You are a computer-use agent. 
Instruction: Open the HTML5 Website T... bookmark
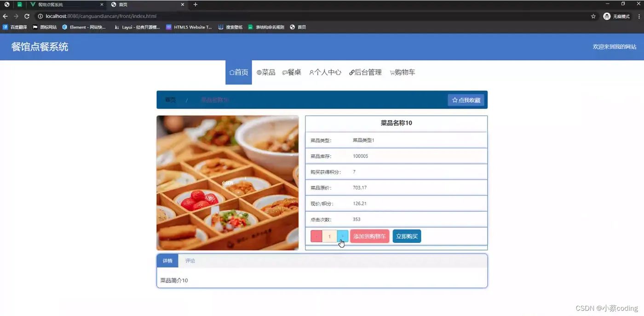pos(189,27)
